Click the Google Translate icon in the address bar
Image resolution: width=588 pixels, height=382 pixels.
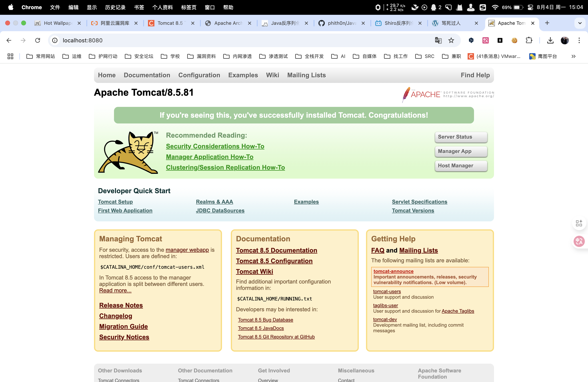(438, 40)
